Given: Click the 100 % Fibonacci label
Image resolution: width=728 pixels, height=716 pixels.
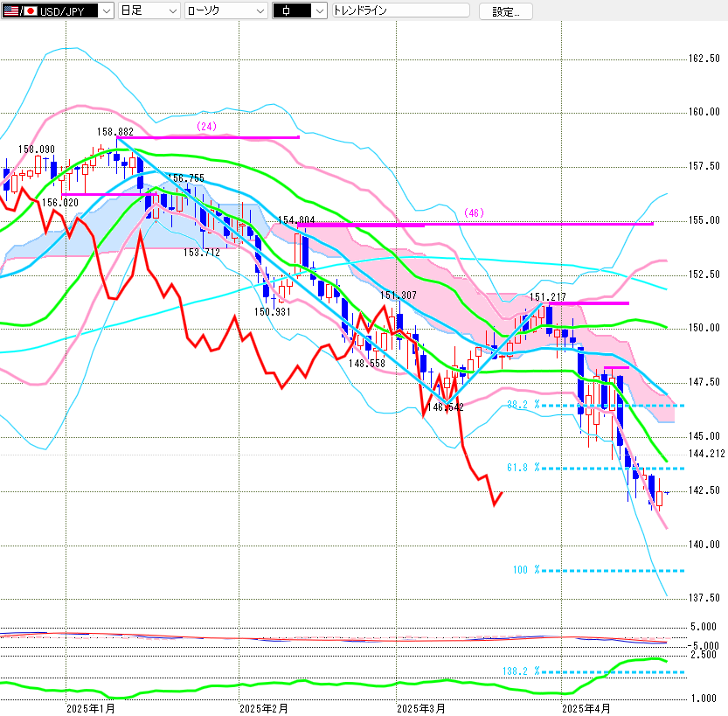Looking at the screenshot, I should pyautogui.click(x=526, y=570).
